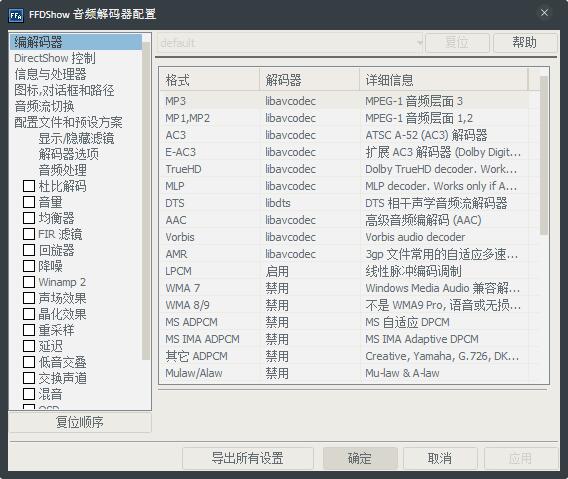The height and width of the screenshot is (479, 568).
Task: Click the left tree vertical scrollbar
Action: click(146, 201)
